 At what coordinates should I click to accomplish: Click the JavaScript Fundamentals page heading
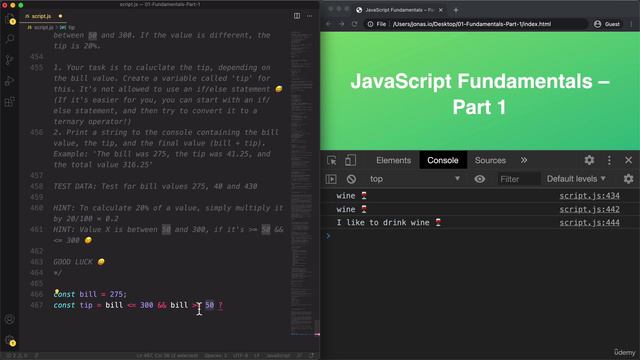click(x=480, y=94)
